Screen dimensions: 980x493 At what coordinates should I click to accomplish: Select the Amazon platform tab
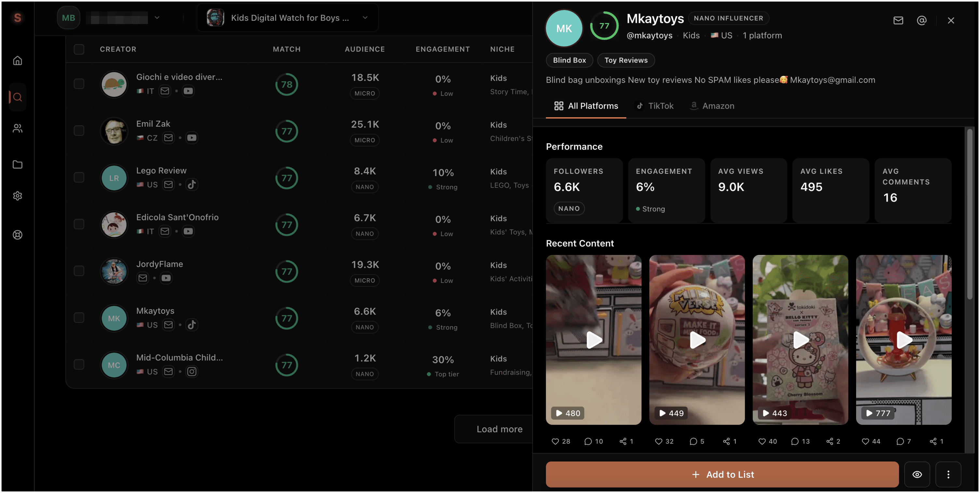(712, 106)
